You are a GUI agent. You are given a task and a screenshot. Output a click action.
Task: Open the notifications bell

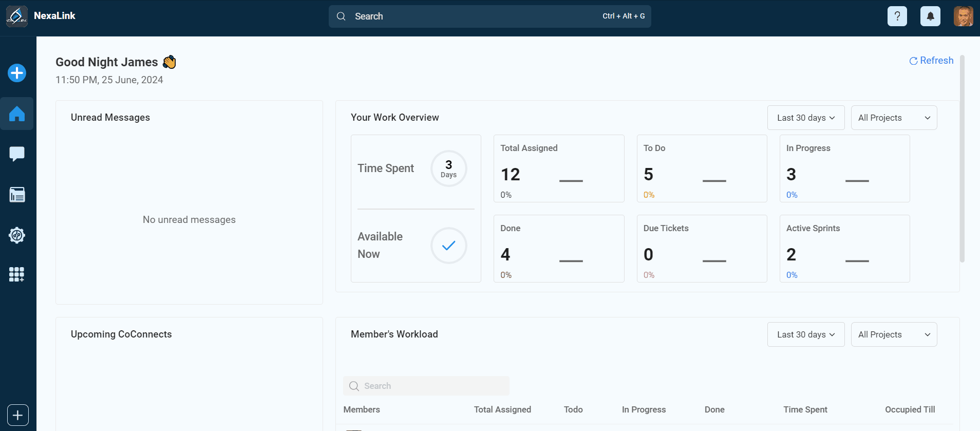click(930, 16)
